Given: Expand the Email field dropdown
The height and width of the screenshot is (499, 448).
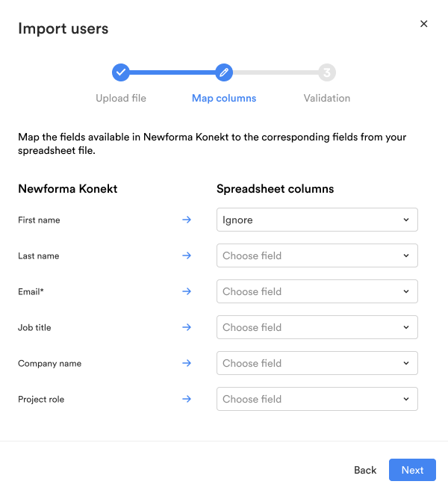Looking at the screenshot, I should tap(317, 291).
